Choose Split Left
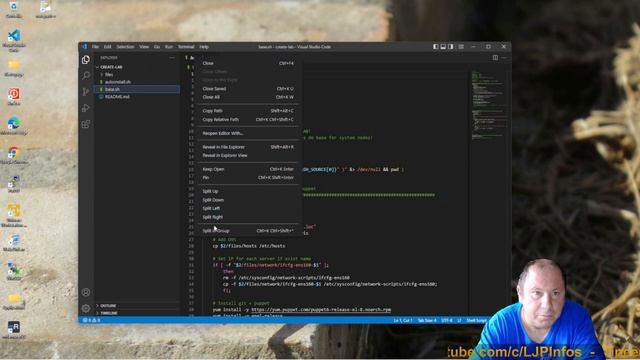640x360 pixels. [248, 208]
